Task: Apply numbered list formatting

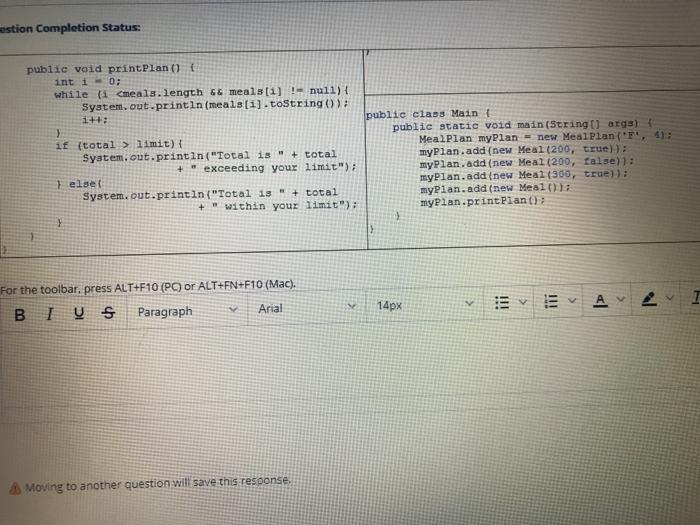Action: [x=551, y=301]
